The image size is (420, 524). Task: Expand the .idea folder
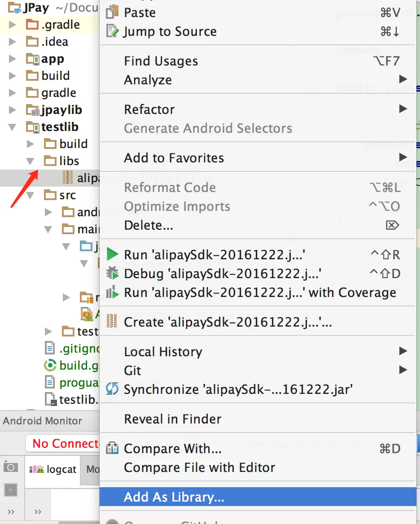click(x=13, y=41)
